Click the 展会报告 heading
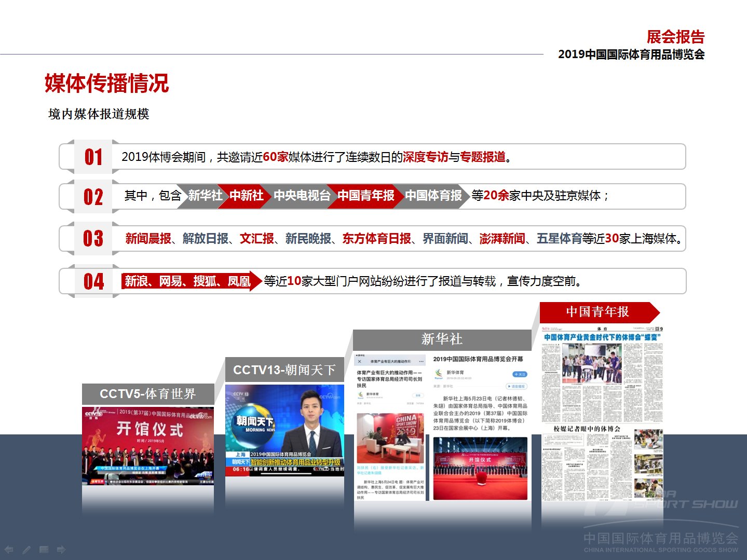The width and height of the screenshot is (747, 560). point(675,37)
